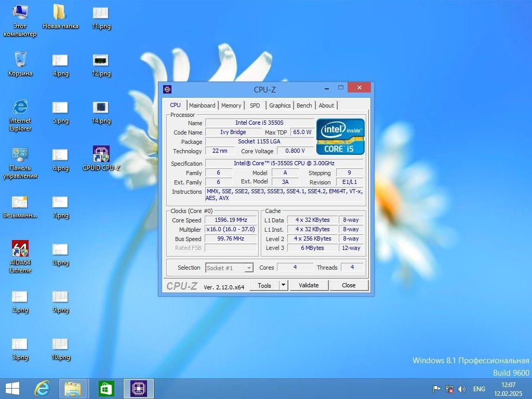Image resolution: width=532 pixels, height=399 pixels.
Task: Select the 11.png file icon
Action: click(101, 17)
